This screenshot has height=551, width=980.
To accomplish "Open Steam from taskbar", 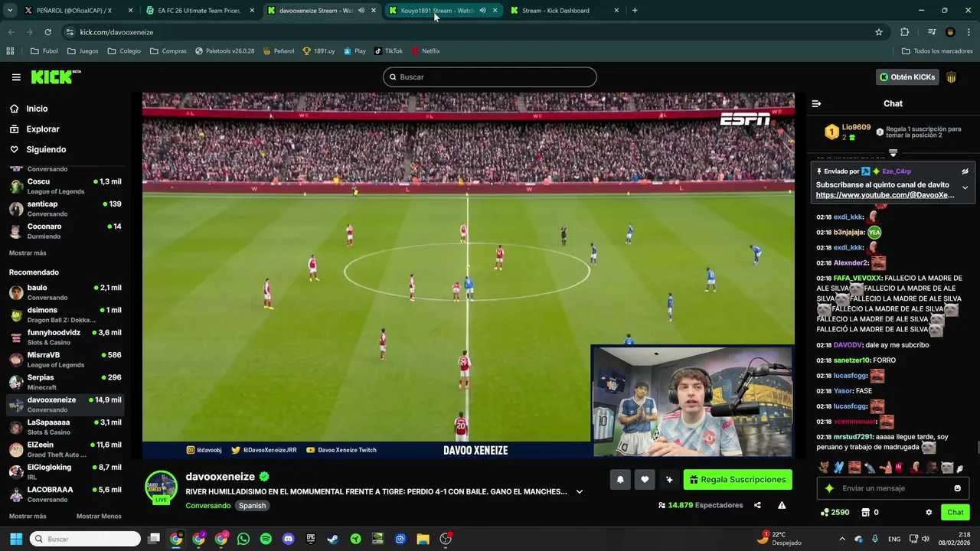I will [333, 539].
